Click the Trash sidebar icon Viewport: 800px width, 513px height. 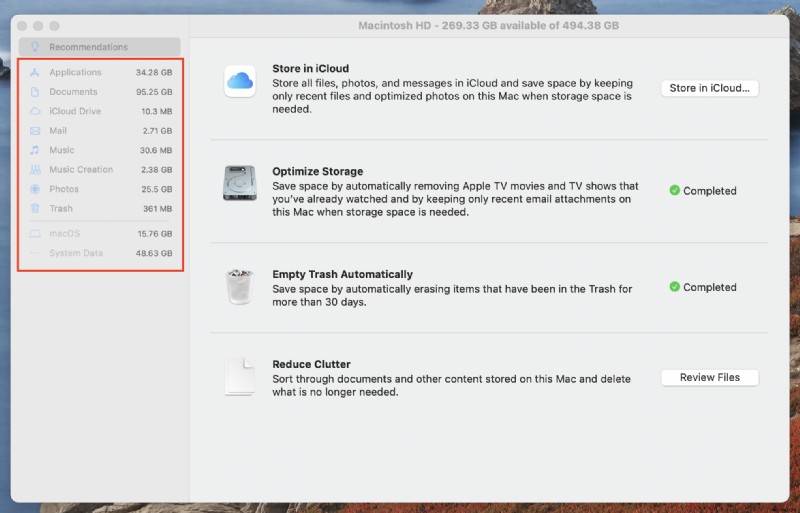click(35, 208)
